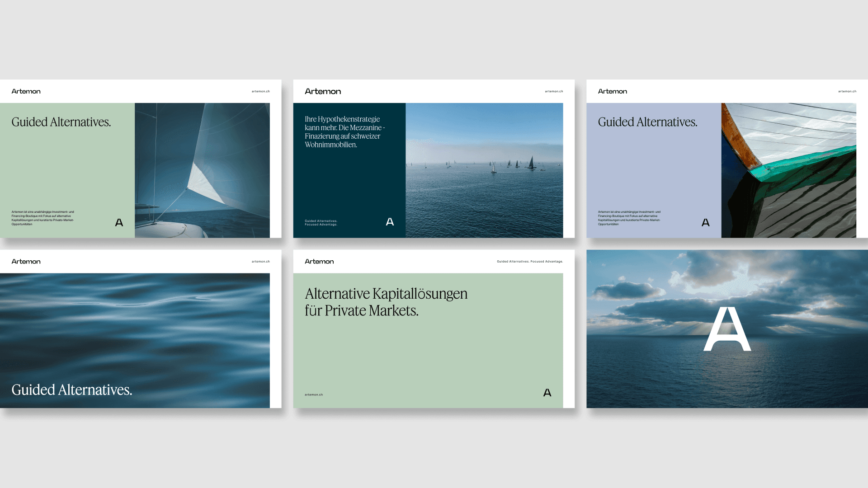Select the blurred water ripple image
The width and height of the screenshot is (868, 488).
tap(135, 340)
